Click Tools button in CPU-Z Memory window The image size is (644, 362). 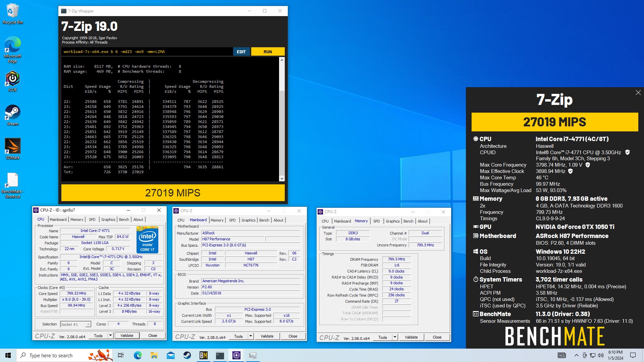383,337
